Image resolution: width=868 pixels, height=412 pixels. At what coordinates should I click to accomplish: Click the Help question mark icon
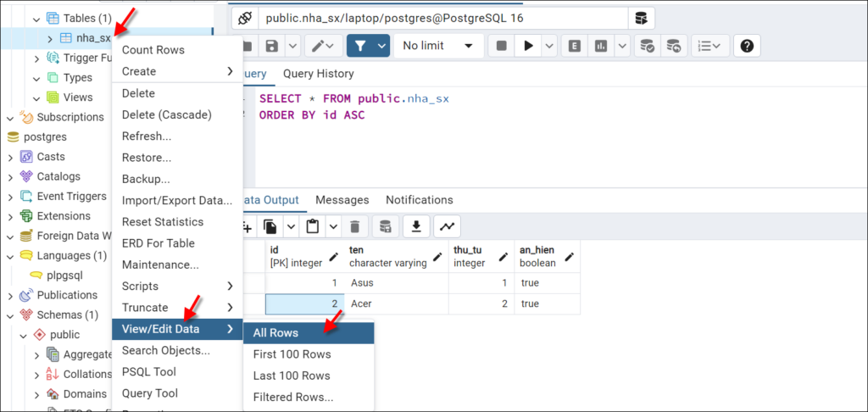pyautogui.click(x=747, y=46)
